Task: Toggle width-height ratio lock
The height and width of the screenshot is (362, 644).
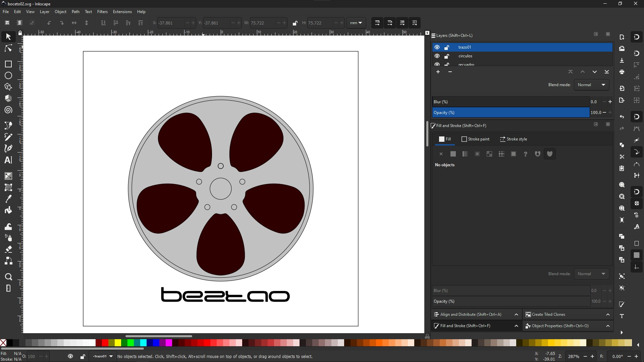Action: pyautogui.click(x=295, y=23)
